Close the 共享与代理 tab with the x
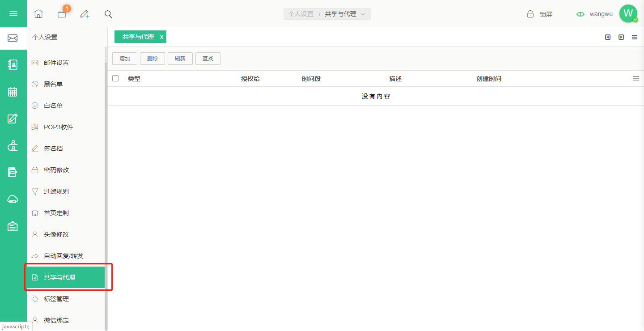 click(162, 37)
